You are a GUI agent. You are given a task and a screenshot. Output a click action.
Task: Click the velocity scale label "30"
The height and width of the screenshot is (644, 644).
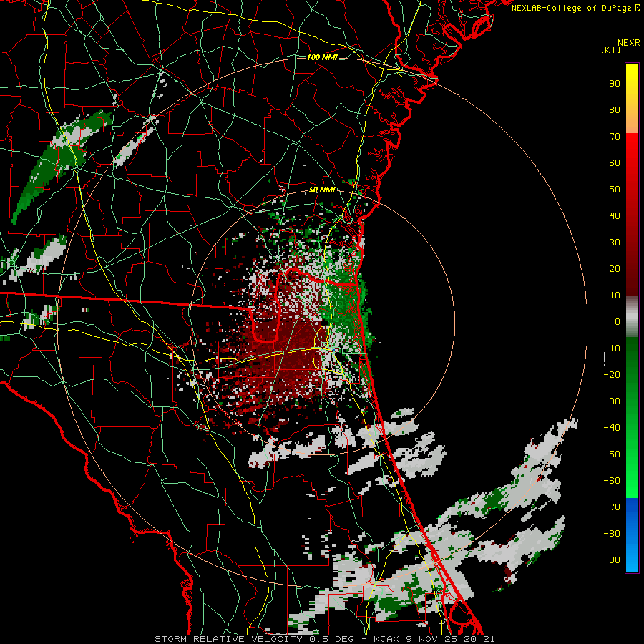coord(615,243)
